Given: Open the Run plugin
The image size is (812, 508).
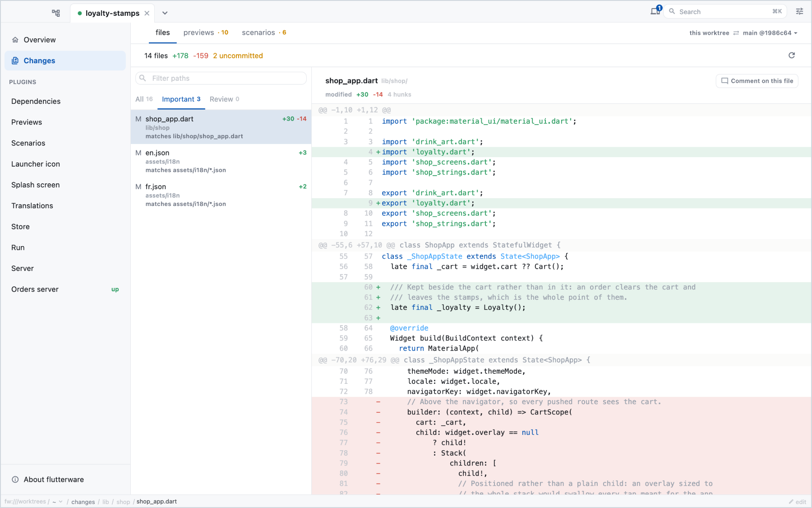Looking at the screenshot, I should click(x=65, y=247).
